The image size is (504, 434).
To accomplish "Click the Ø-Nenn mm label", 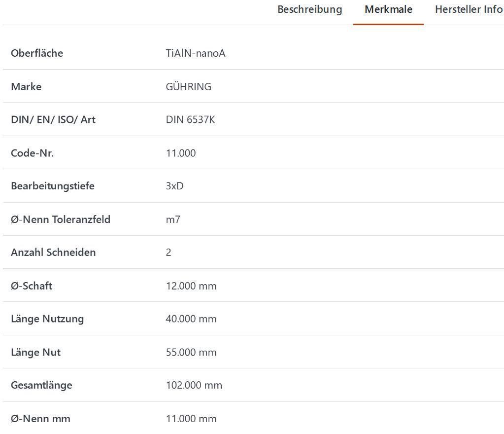I will click(x=40, y=419).
